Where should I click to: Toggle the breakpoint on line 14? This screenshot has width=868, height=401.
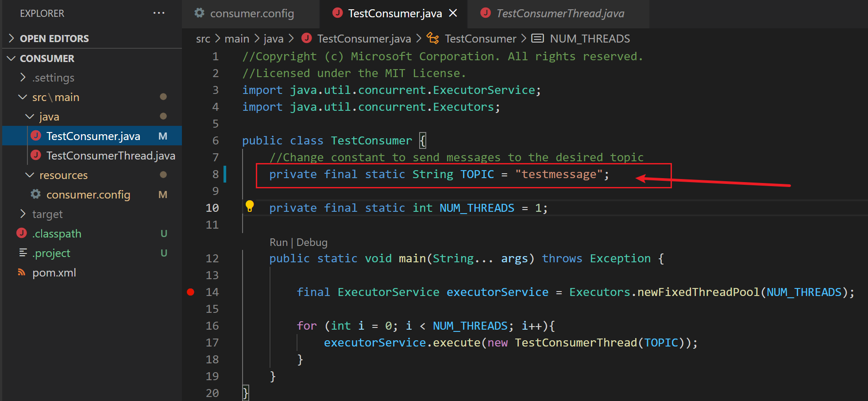pyautogui.click(x=191, y=292)
